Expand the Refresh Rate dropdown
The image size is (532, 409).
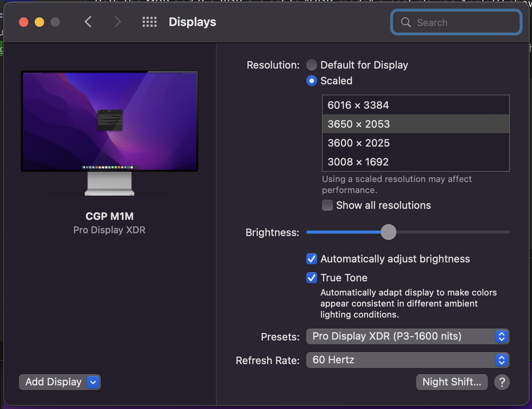(x=407, y=360)
